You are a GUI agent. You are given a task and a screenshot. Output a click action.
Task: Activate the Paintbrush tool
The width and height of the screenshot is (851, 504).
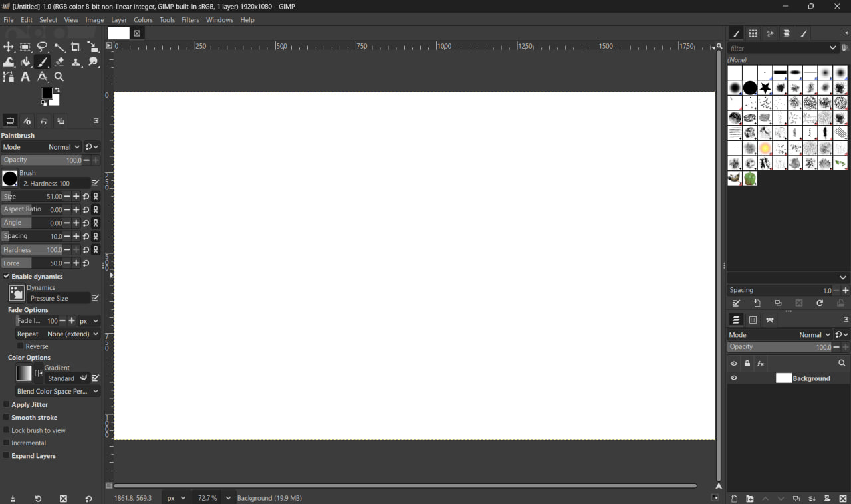click(x=43, y=62)
